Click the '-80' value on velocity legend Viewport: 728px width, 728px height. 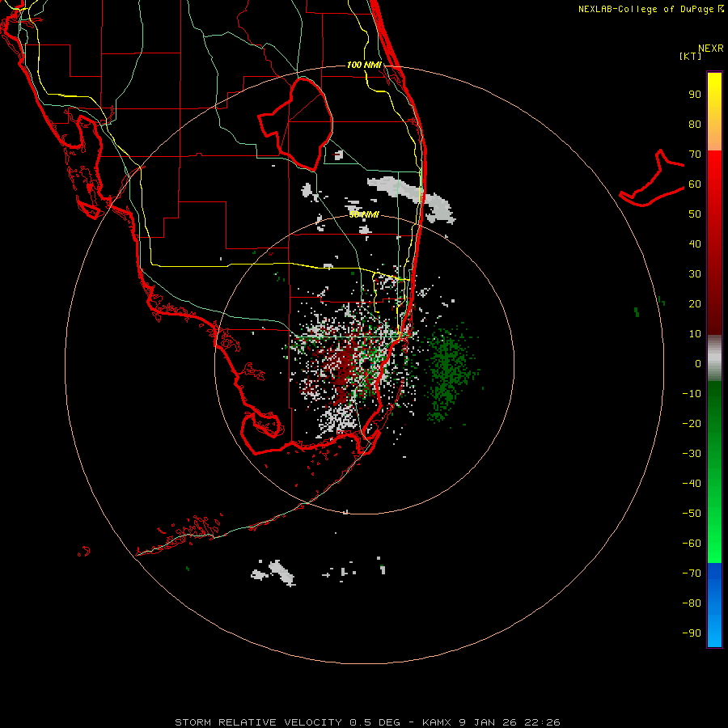click(x=692, y=603)
